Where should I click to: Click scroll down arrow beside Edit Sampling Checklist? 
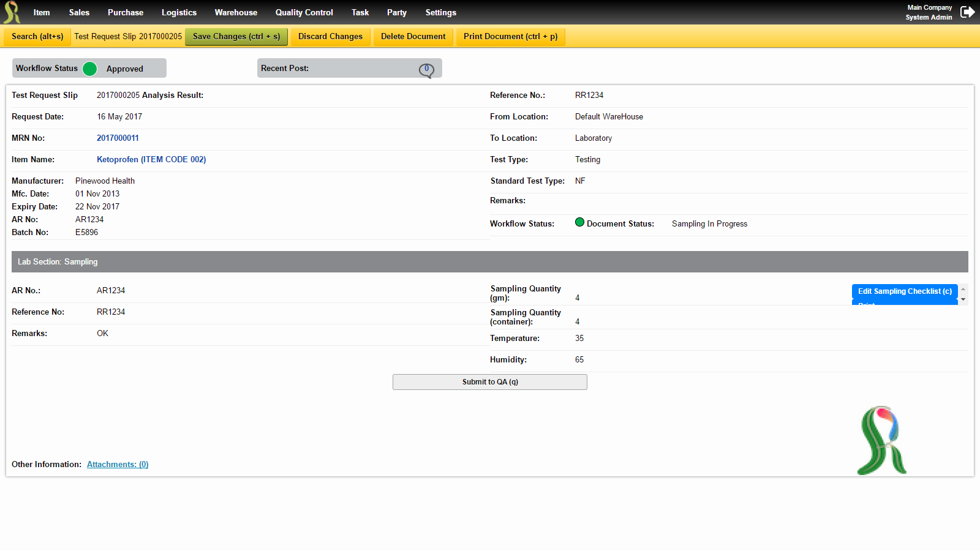click(963, 299)
